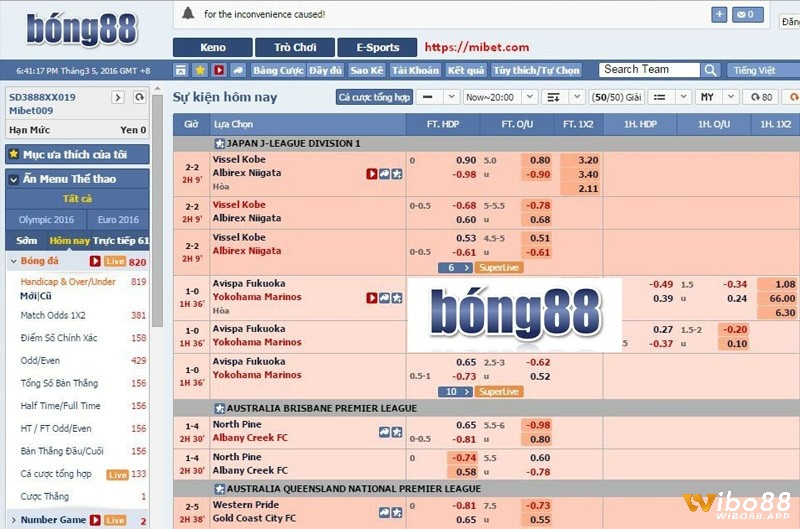Click the arrow icon next to SD3888XX019
Image resolution: width=800 pixels, height=529 pixels.
pos(118,97)
